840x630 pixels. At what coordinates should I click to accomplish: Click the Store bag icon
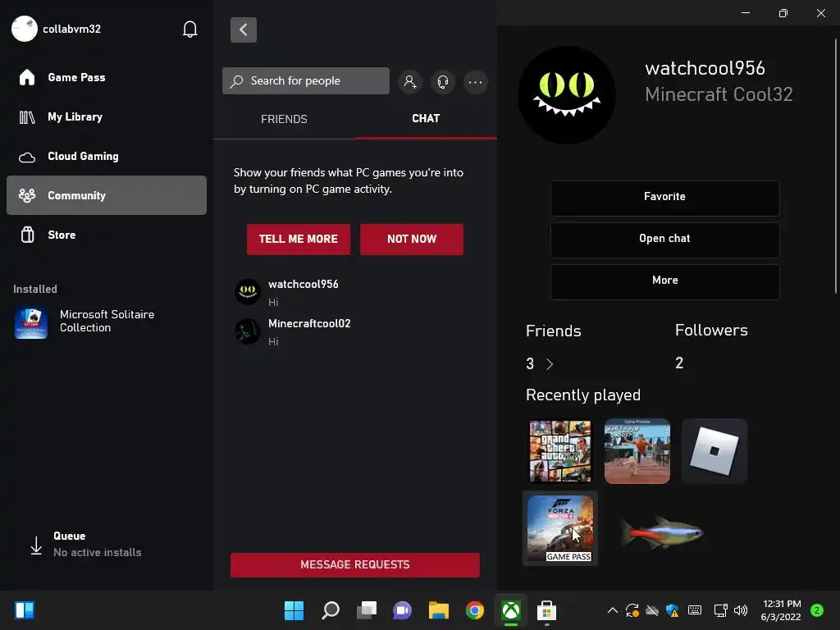tap(27, 235)
